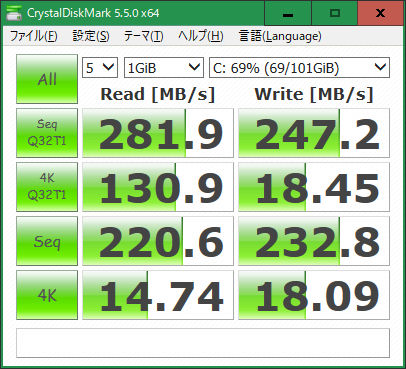Start the 4K benchmark
Screen dimensions: 406x369
(47, 295)
